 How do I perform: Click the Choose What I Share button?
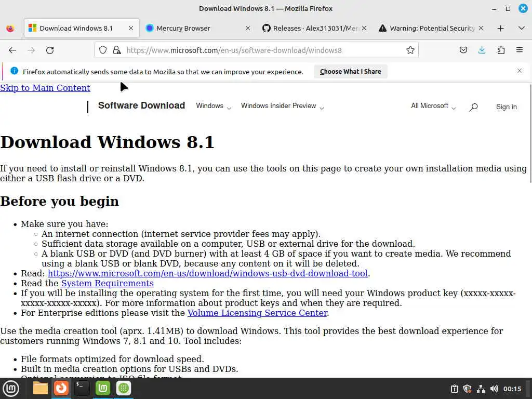coord(351,72)
